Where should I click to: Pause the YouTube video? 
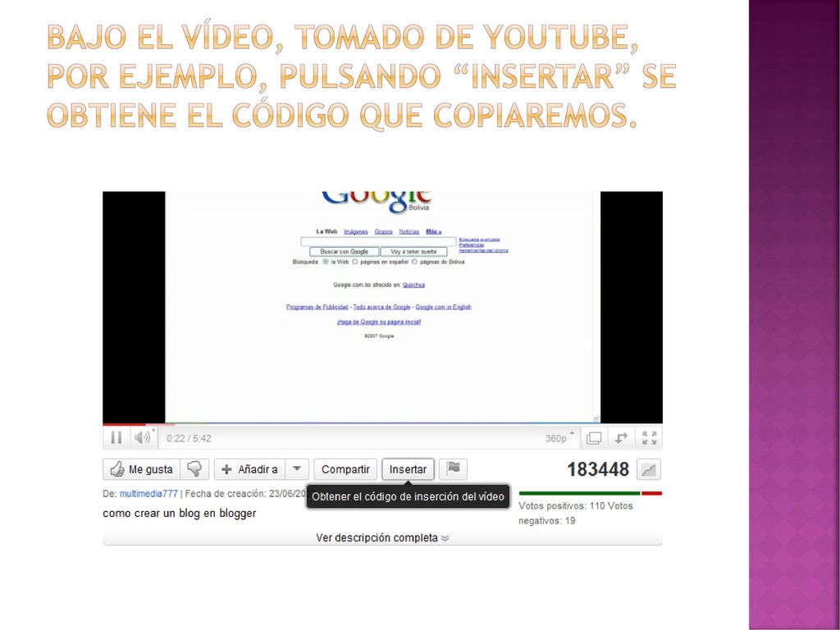pos(116,438)
